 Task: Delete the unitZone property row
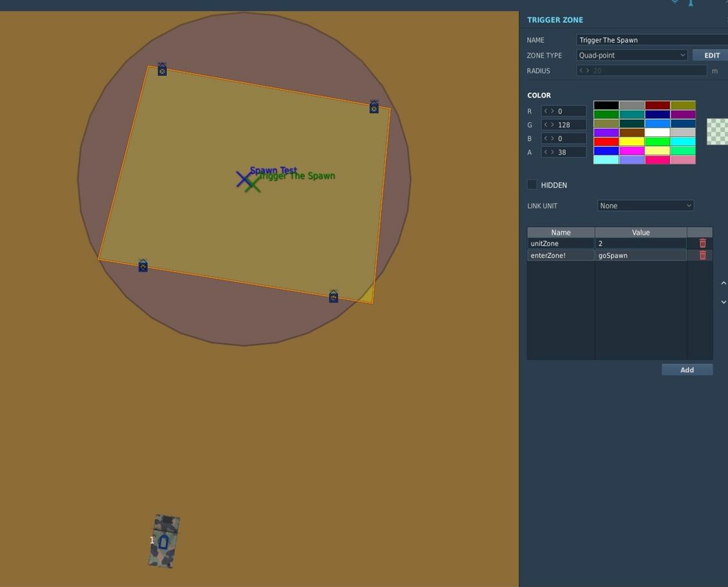[x=702, y=243]
